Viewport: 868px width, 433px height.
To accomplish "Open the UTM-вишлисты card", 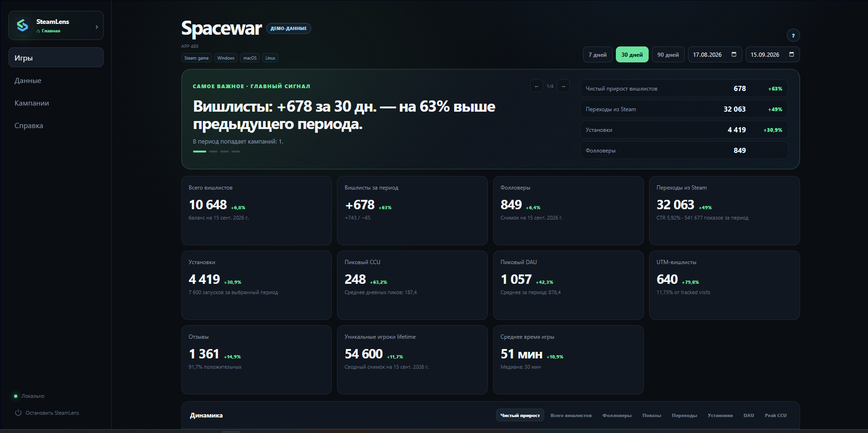I will point(725,285).
